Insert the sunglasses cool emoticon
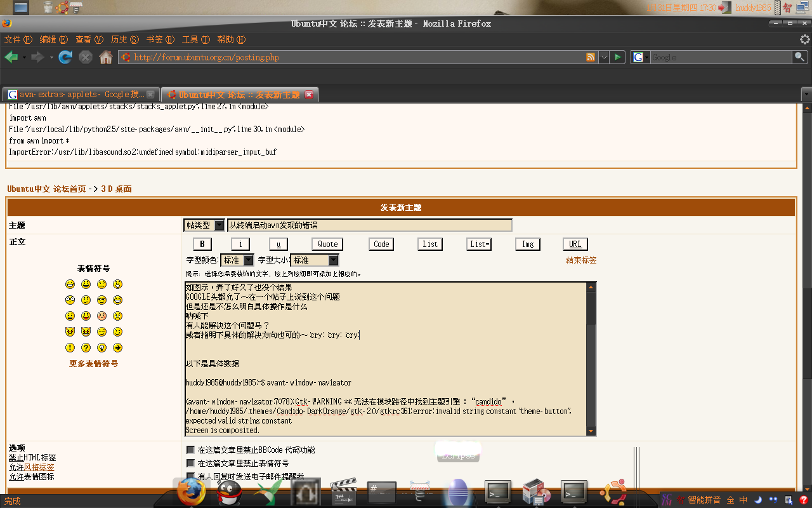Screen dimensions: 812x508 coord(101,300)
